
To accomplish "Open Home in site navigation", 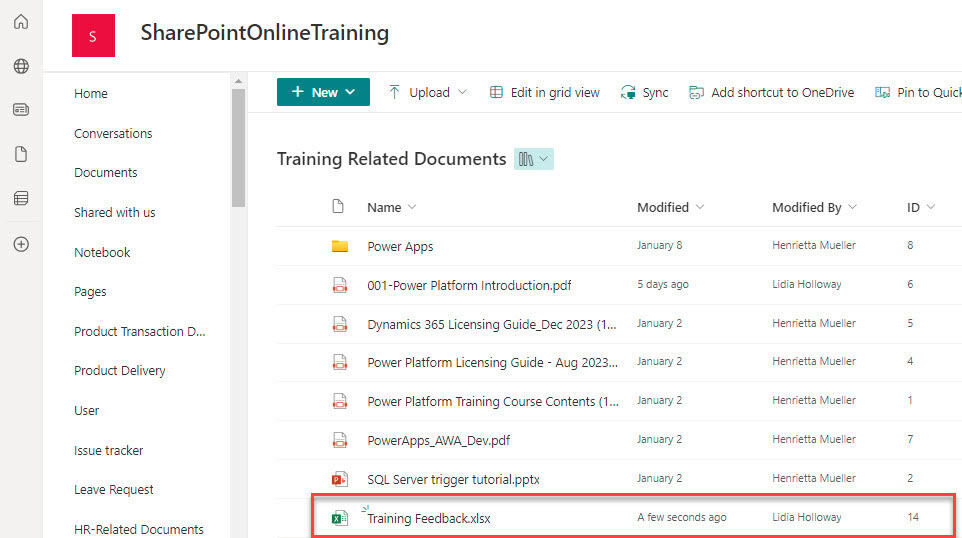I will click(91, 93).
